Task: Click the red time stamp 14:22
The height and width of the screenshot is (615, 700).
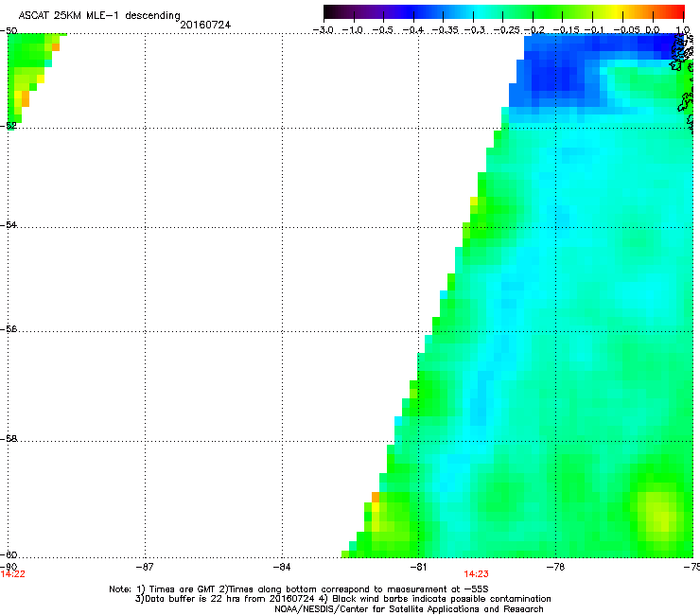Action: click(13, 574)
